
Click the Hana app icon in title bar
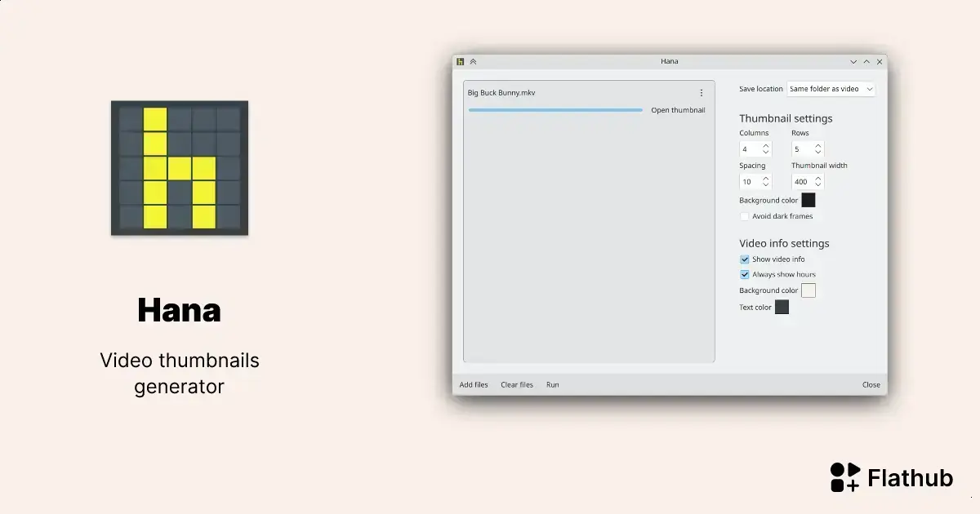click(461, 61)
